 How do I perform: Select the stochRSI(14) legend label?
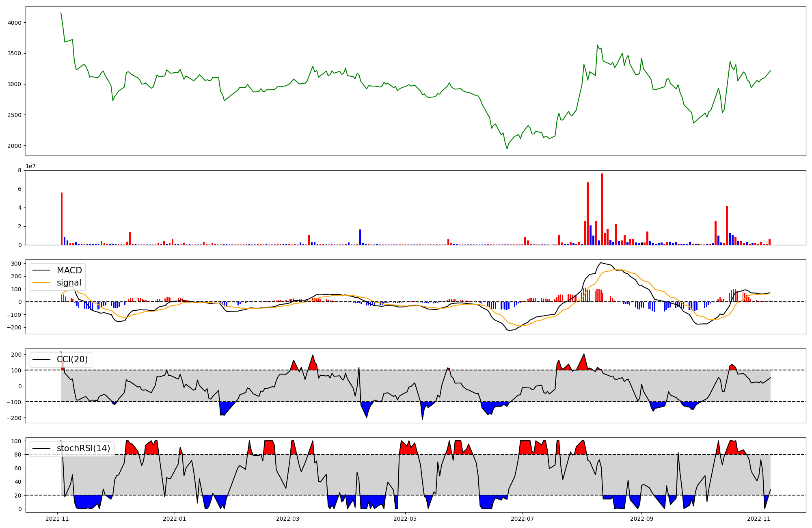[83, 448]
